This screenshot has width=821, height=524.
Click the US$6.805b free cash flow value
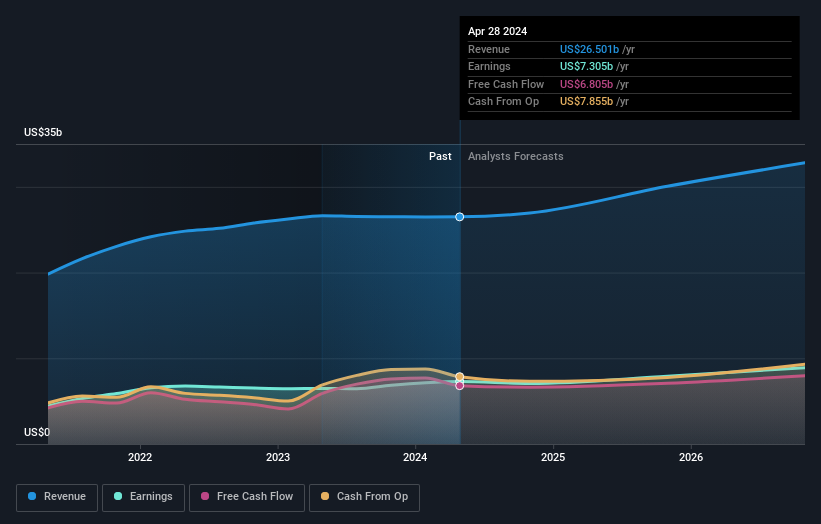coord(586,84)
